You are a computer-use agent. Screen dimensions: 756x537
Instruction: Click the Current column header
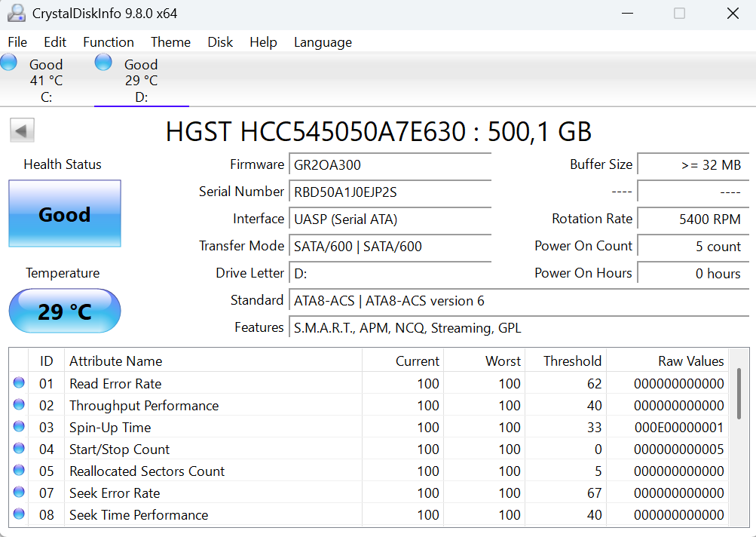(402, 361)
